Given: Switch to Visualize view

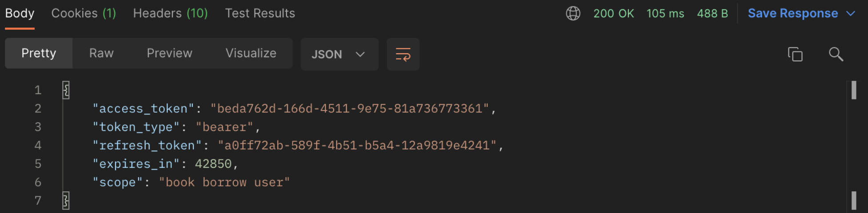Looking at the screenshot, I should pyautogui.click(x=251, y=53).
